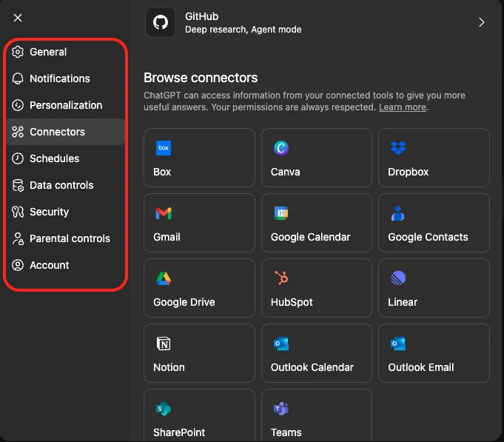
Task: Open the Personalization section
Action: pyautogui.click(x=66, y=105)
